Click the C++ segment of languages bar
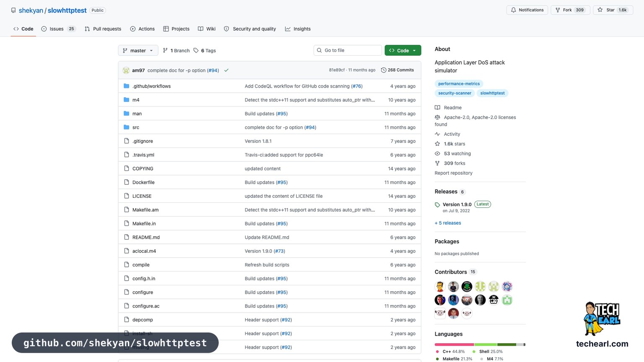 pos(454,344)
